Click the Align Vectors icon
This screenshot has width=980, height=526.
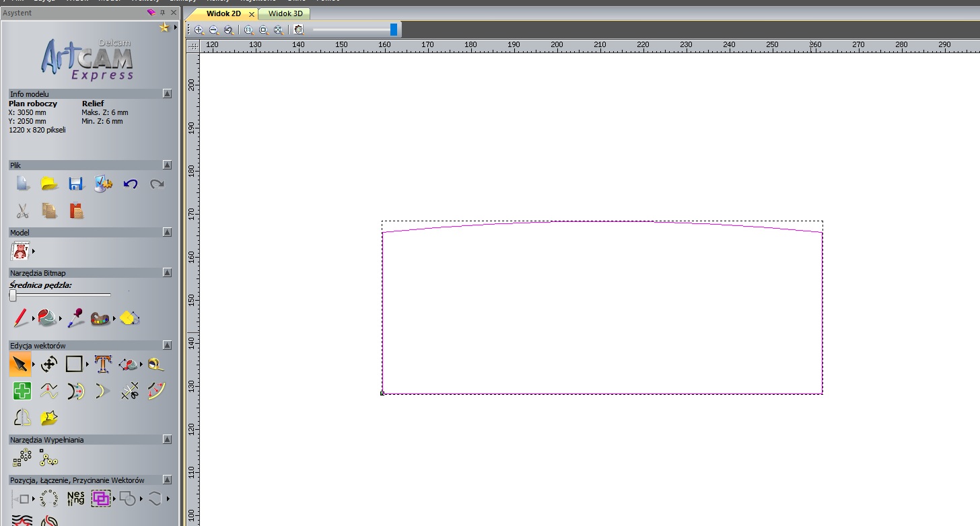click(21, 498)
